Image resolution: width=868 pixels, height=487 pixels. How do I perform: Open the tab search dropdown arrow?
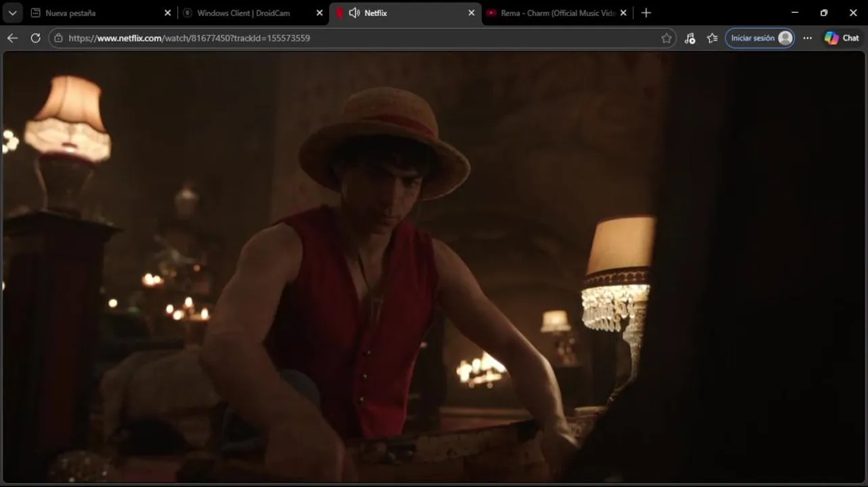pyautogui.click(x=12, y=13)
